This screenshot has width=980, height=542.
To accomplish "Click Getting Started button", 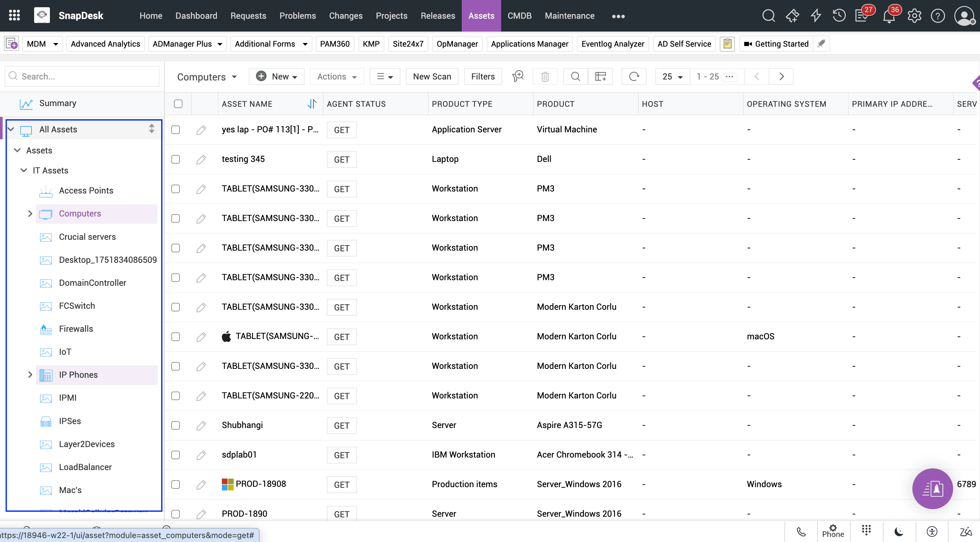I will (776, 44).
